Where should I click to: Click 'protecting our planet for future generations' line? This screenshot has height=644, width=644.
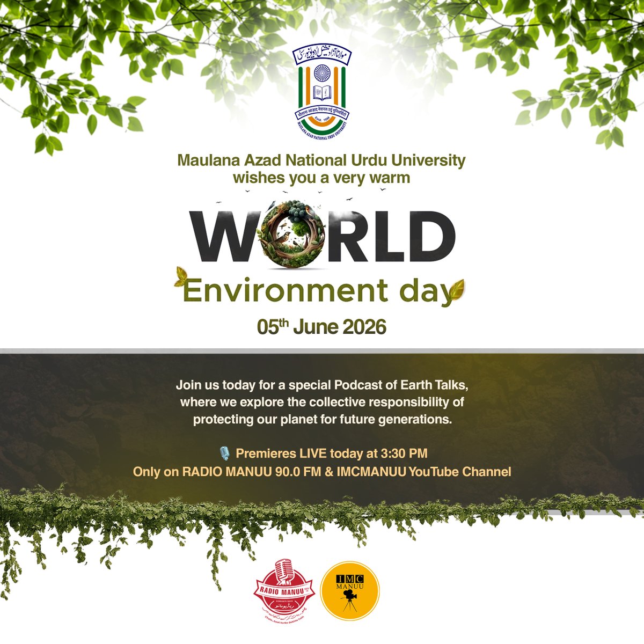coord(323,419)
